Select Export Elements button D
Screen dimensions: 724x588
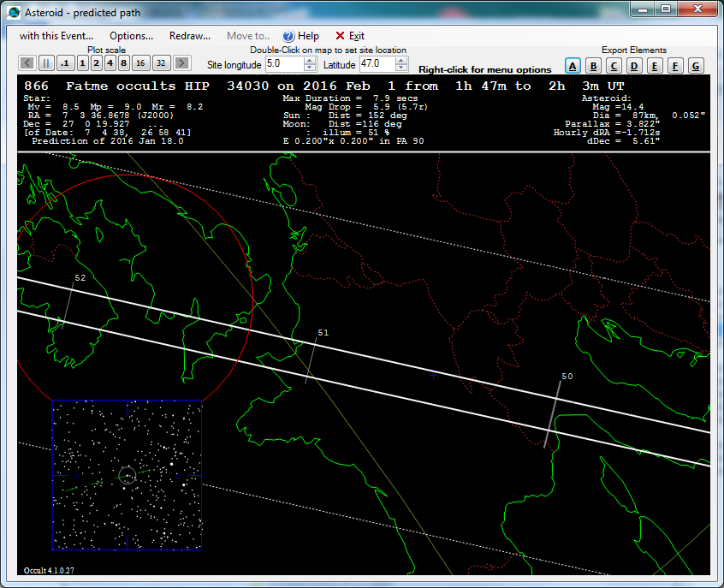[634, 66]
